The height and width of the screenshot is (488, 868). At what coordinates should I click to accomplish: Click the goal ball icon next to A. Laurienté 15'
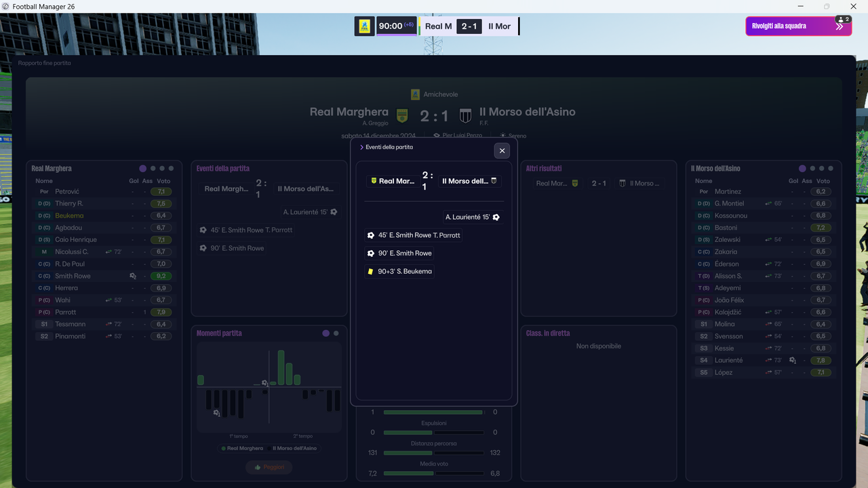click(496, 217)
